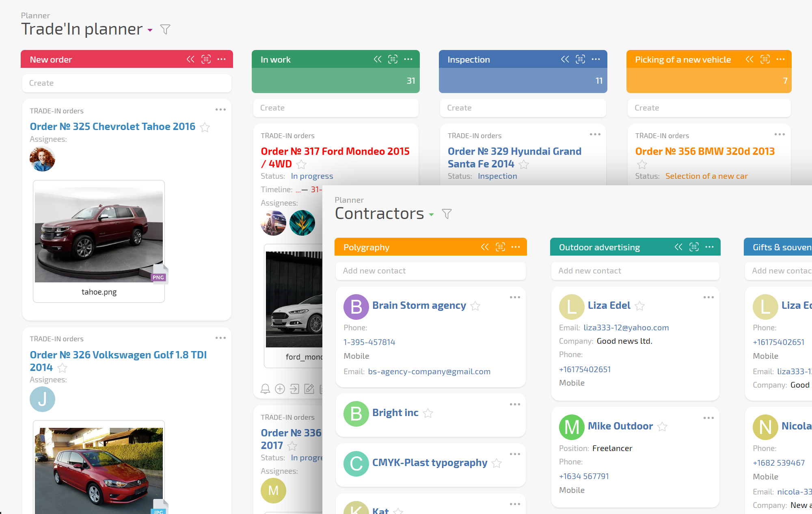Click the list view icon in the Polygraphy header
812x514 pixels.
500,247
